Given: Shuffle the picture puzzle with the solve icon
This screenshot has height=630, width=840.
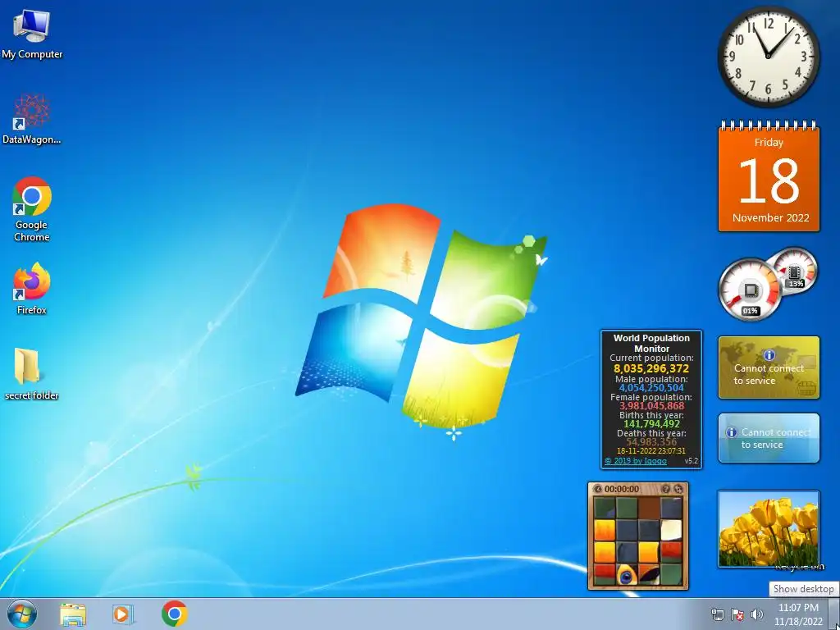Looking at the screenshot, I should 678,489.
